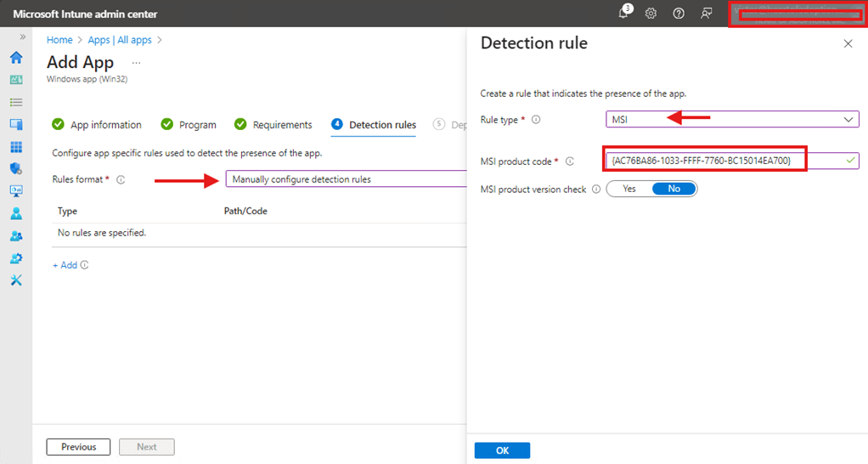Click the Next button

pos(147,447)
